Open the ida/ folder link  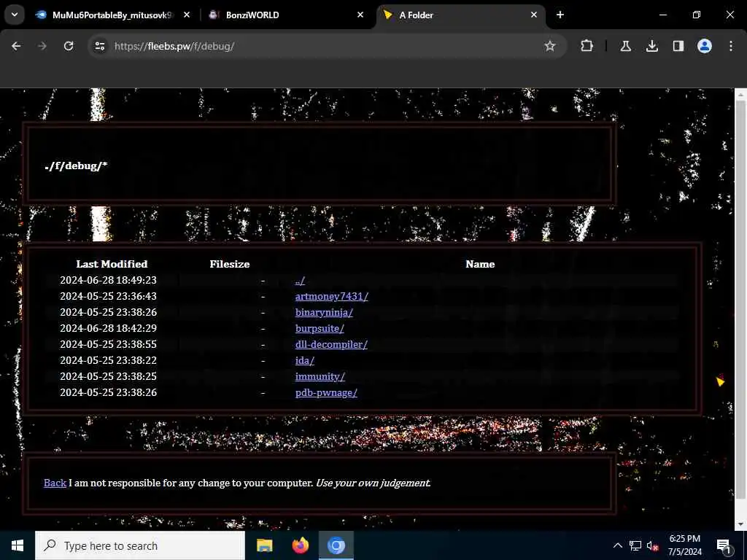click(x=305, y=360)
